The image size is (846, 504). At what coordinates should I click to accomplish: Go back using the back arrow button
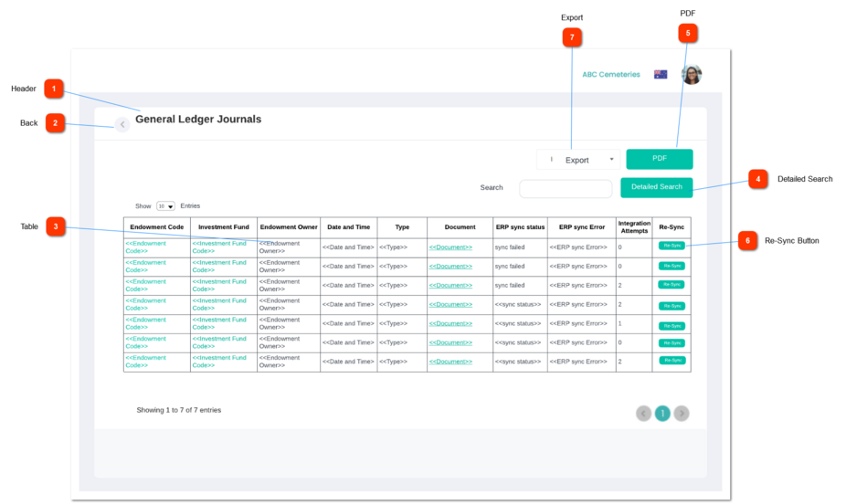pyautogui.click(x=122, y=124)
